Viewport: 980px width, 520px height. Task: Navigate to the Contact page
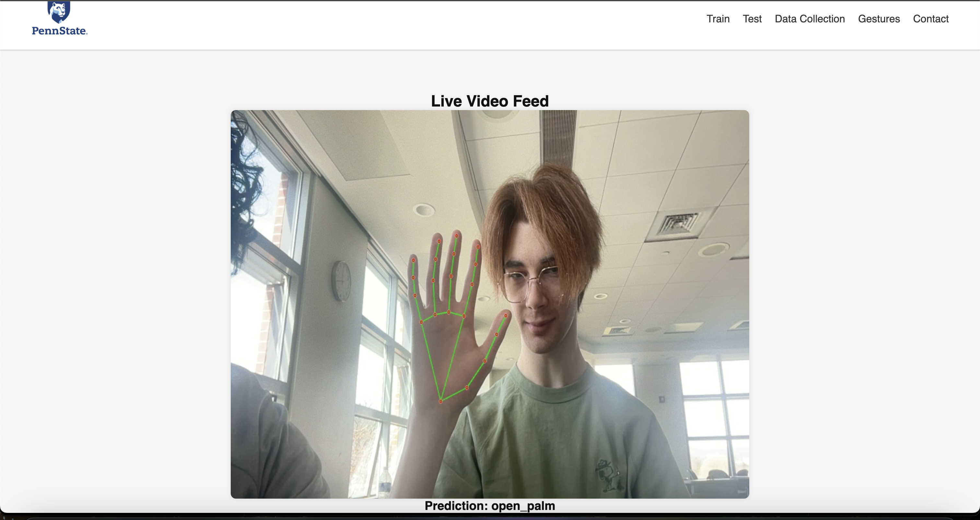(930, 19)
